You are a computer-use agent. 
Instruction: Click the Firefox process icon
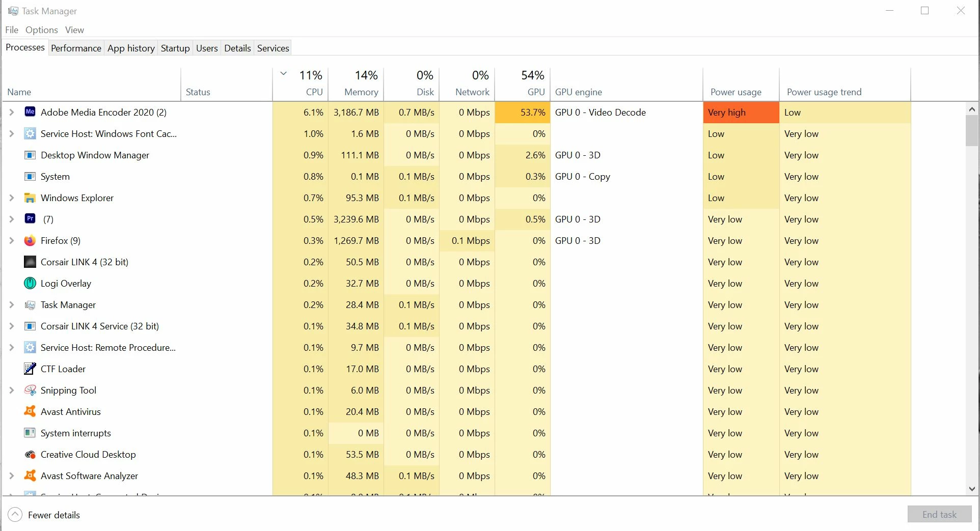coord(30,240)
